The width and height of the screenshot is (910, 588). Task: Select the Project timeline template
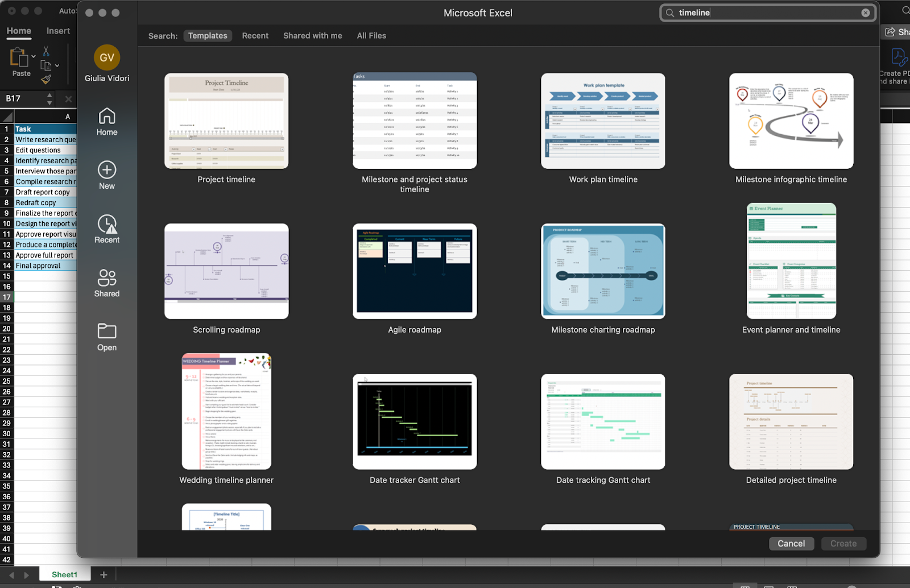(x=226, y=121)
